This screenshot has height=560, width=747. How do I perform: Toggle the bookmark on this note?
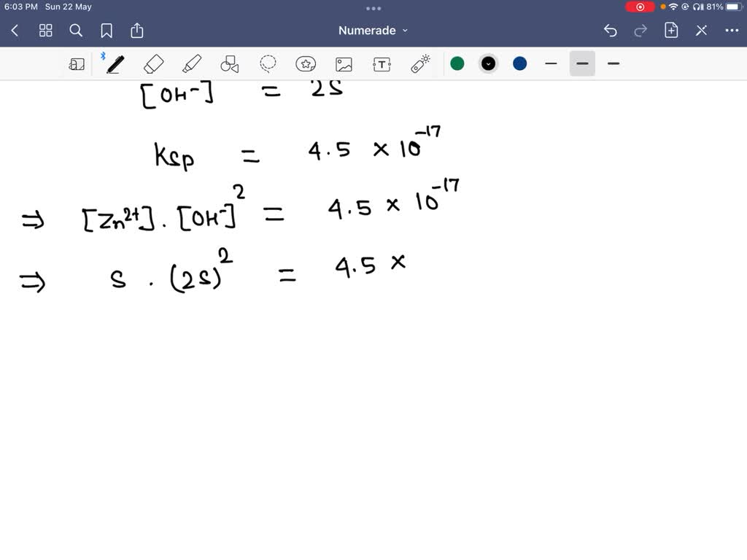[x=107, y=30]
